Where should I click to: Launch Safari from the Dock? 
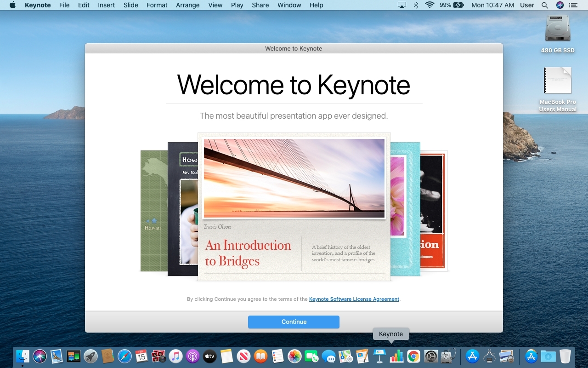124,356
